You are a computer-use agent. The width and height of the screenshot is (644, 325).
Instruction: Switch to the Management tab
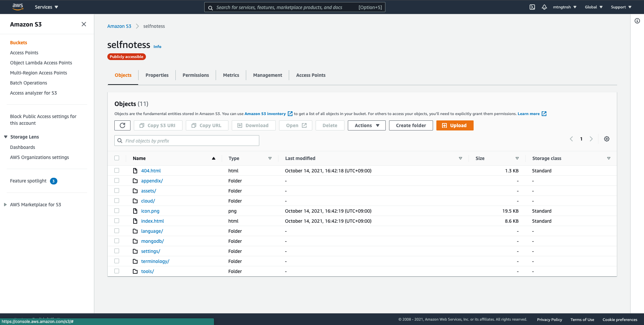268,75
